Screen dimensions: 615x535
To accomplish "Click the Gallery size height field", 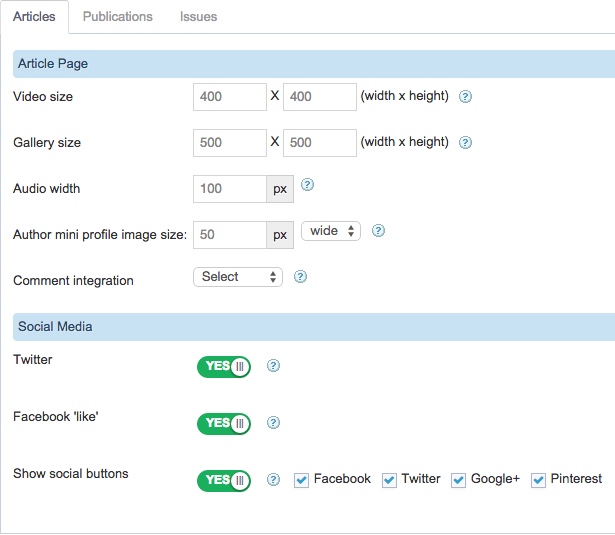I will click(x=320, y=143).
